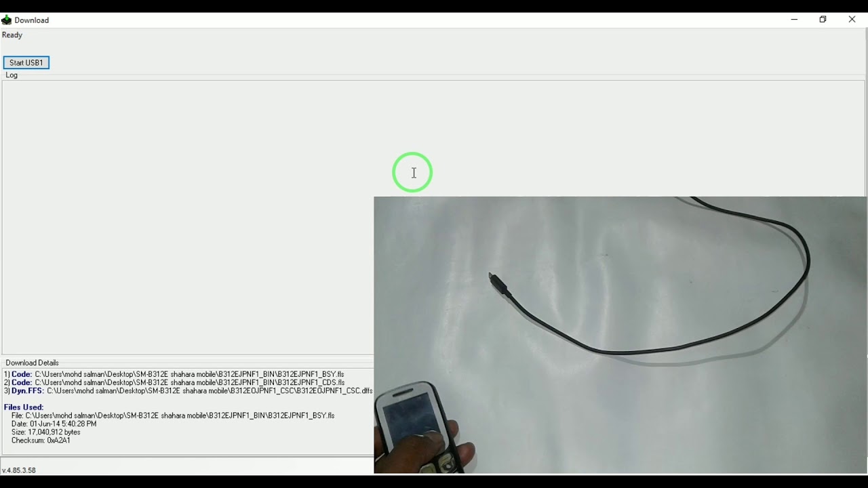Select the Ready status text
Screen dimensions: 868x488
pyautogui.click(x=12, y=35)
